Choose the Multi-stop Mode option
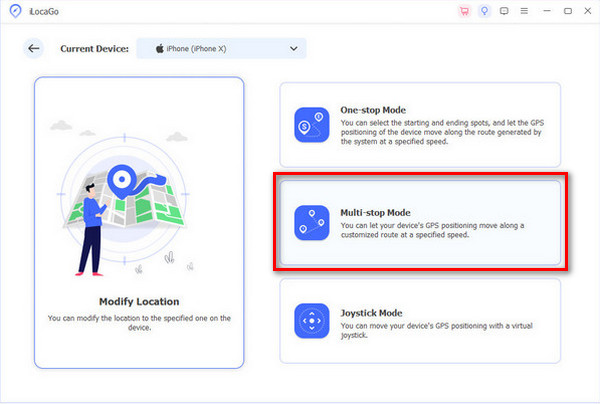Image resolution: width=600 pixels, height=404 pixels. [420, 223]
